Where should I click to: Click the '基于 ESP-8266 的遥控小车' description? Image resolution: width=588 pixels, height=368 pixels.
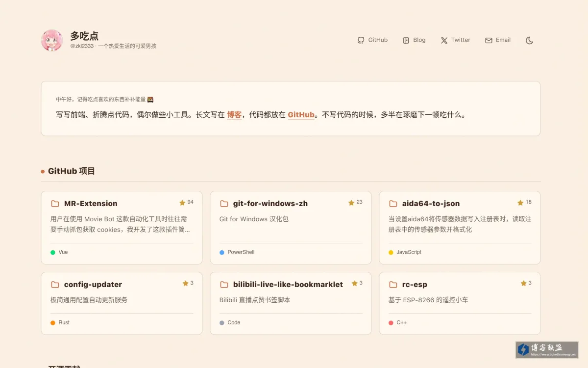(428, 300)
